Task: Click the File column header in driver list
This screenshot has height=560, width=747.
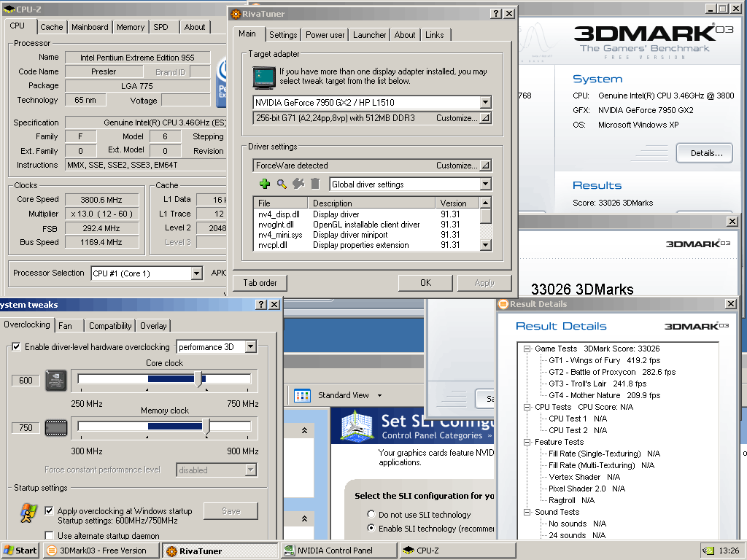Action: pyautogui.click(x=281, y=203)
